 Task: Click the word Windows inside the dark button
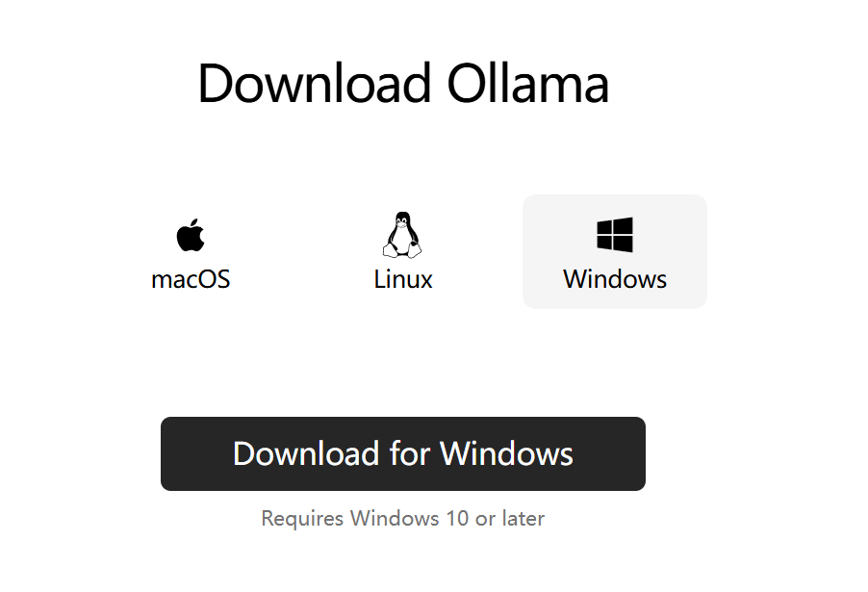[x=506, y=453]
